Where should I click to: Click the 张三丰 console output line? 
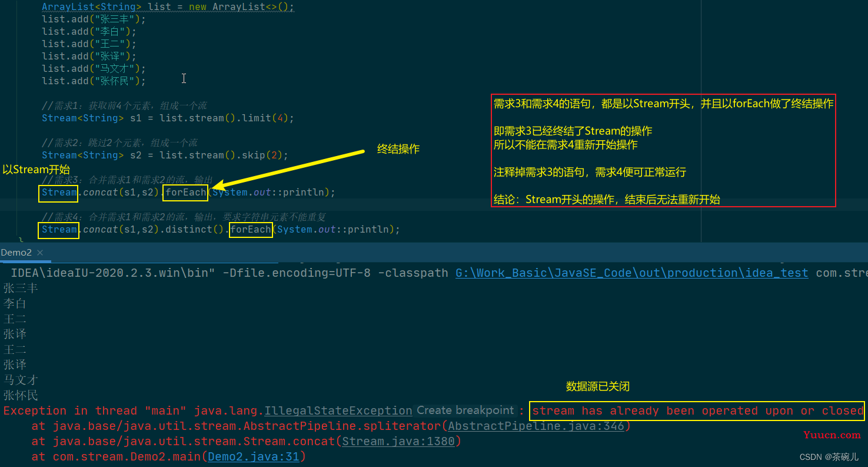tap(21, 288)
